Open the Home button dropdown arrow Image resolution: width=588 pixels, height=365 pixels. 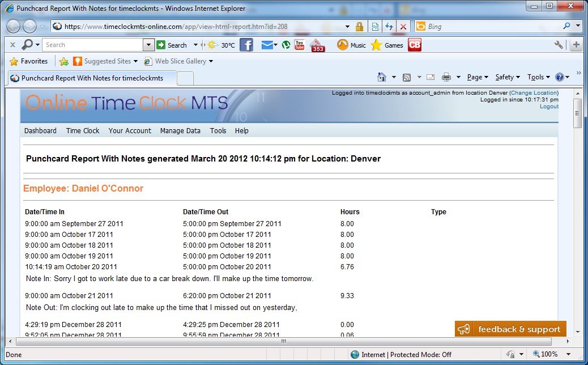[x=394, y=77]
